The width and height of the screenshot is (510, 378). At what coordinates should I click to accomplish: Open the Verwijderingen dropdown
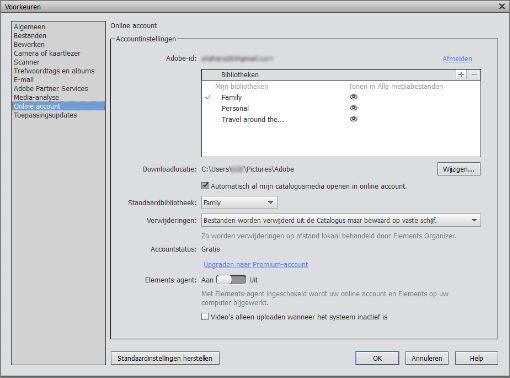tap(341, 220)
